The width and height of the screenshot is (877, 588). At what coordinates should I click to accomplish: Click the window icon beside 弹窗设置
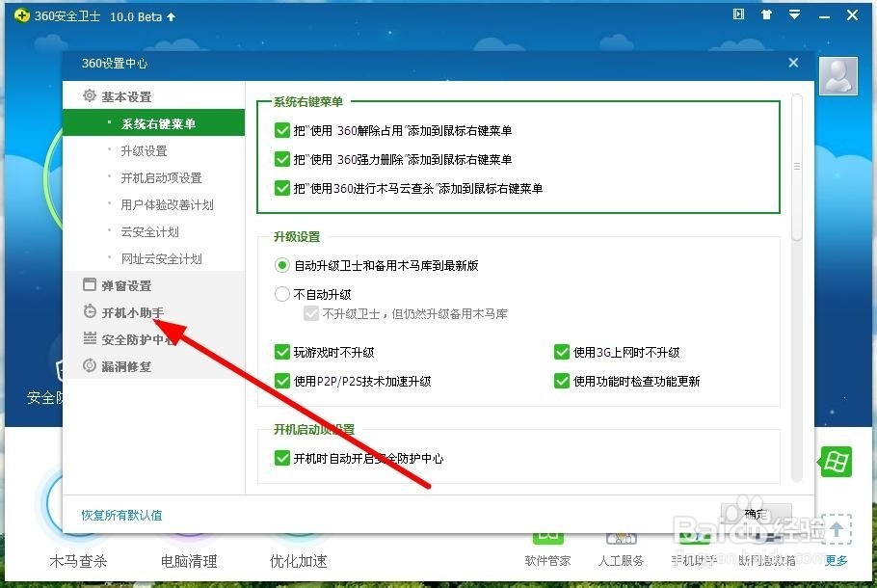[90, 284]
